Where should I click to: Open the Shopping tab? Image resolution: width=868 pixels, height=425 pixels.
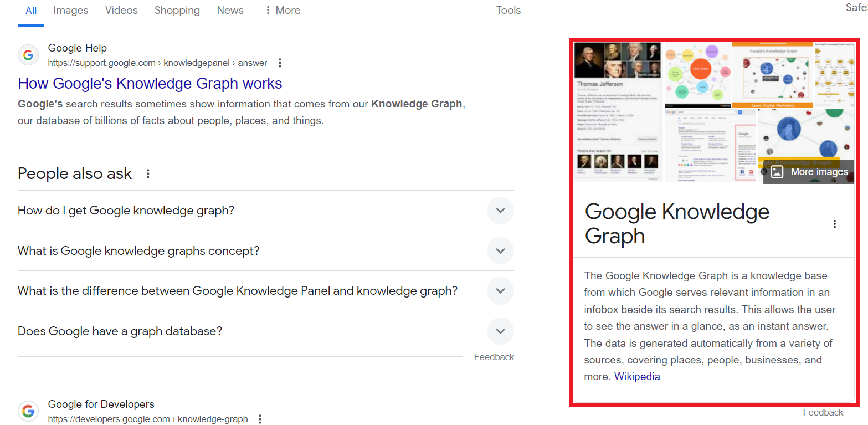point(177,11)
